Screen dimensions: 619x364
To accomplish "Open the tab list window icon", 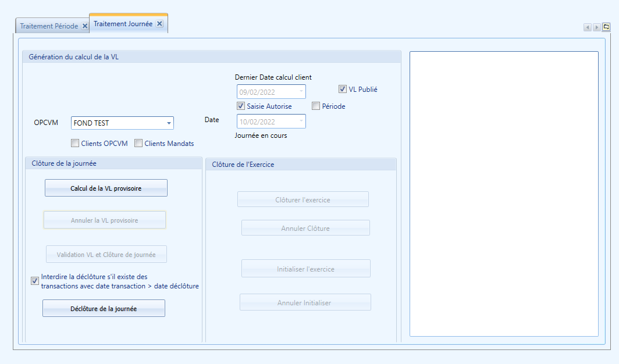I will (x=606, y=27).
